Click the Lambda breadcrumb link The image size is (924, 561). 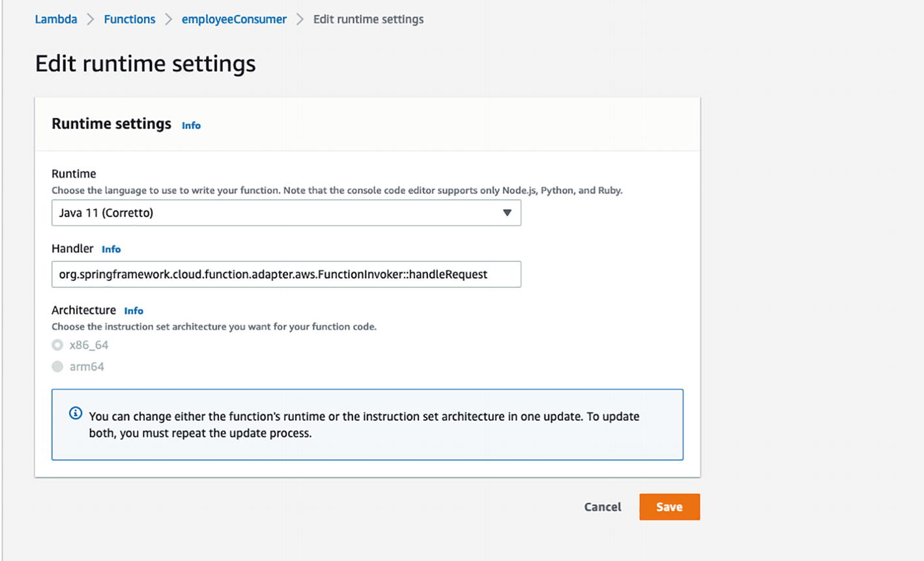[x=56, y=20]
